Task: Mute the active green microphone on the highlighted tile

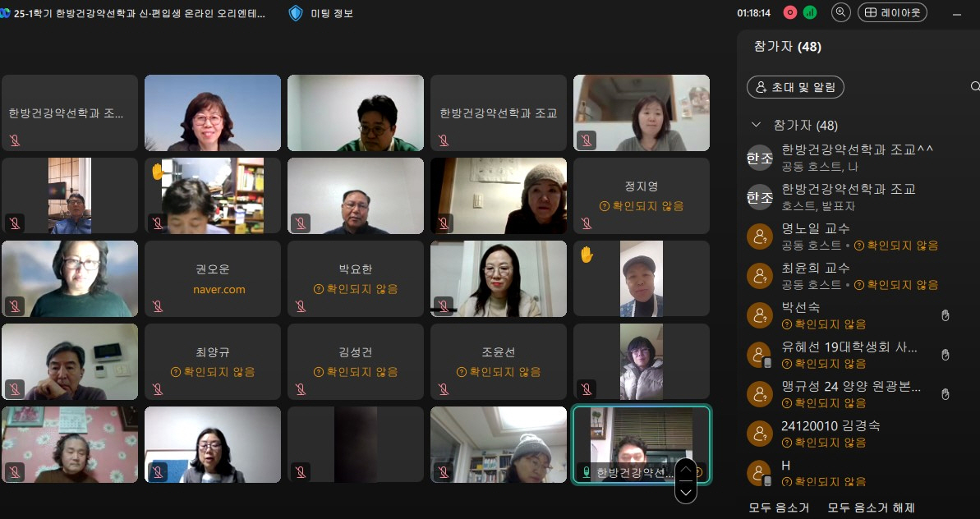Action: (x=587, y=471)
